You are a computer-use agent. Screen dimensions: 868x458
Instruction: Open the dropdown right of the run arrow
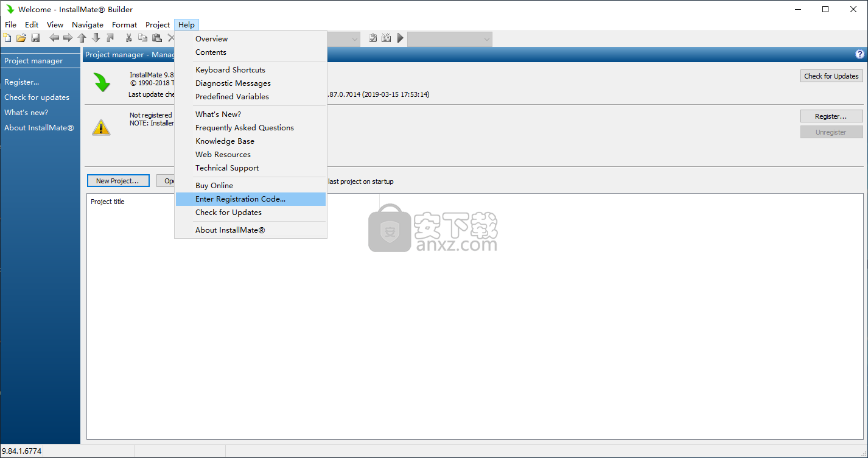pos(450,39)
